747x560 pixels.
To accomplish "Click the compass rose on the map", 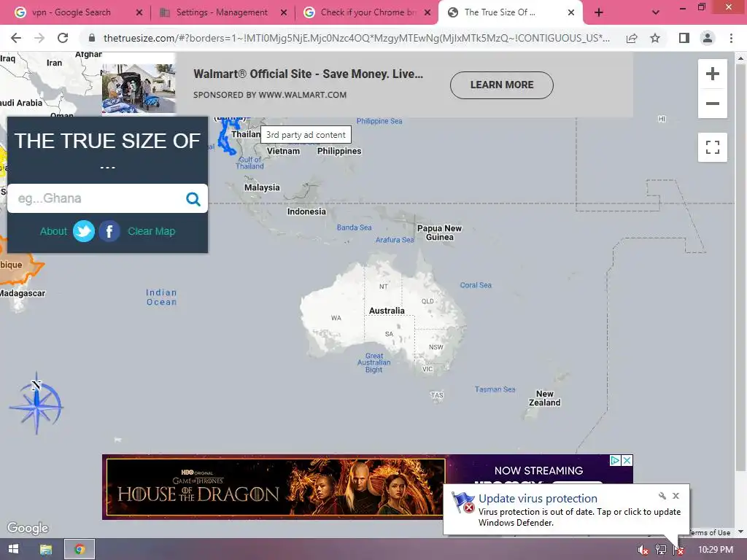I will 36,403.
